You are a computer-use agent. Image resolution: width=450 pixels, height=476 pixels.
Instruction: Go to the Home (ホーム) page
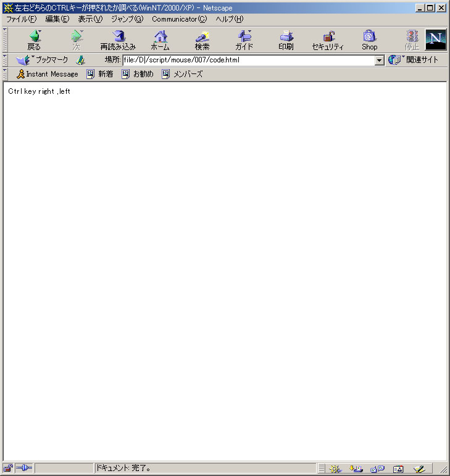pos(160,40)
